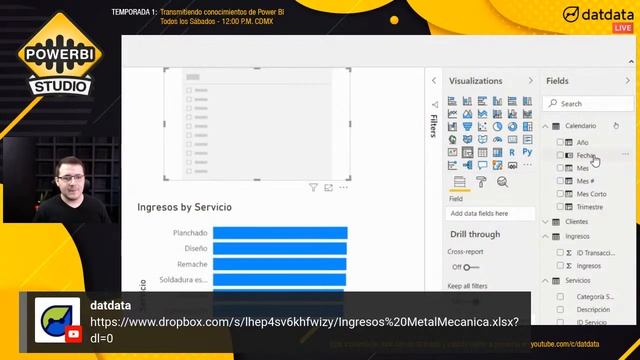Select the Funnel chart visual

[467, 127]
